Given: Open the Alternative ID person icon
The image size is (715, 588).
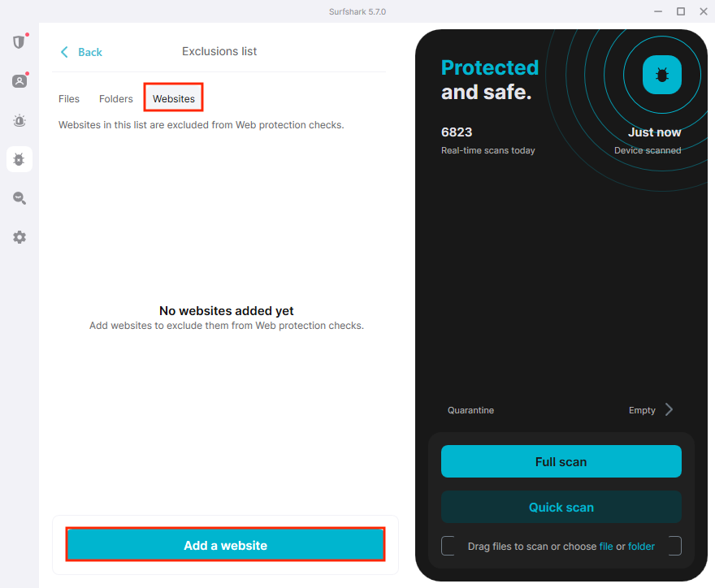Looking at the screenshot, I should (x=19, y=81).
